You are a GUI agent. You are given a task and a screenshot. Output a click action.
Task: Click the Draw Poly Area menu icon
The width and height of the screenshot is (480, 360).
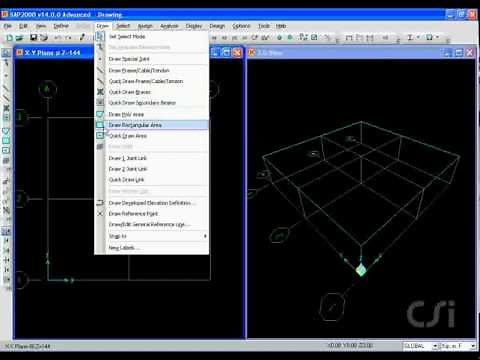tap(100, 114)
